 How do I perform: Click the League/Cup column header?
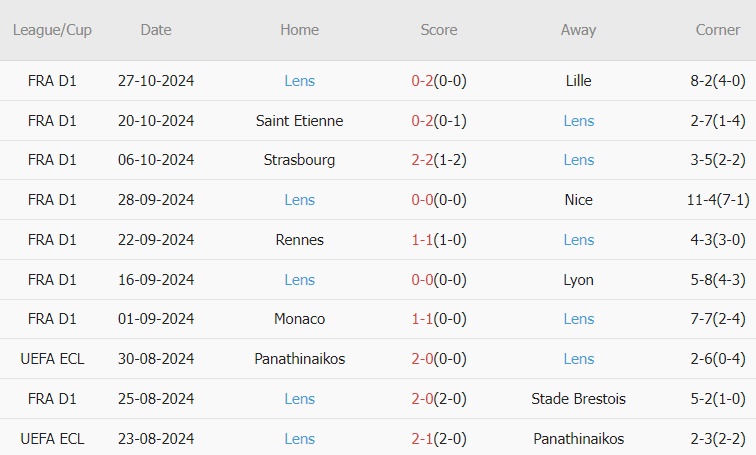pos(52,30)
